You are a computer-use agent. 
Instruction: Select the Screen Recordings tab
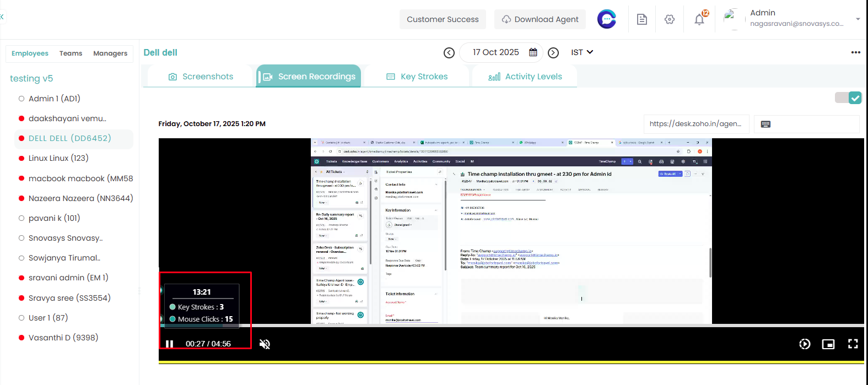click(x=309, y=77)
